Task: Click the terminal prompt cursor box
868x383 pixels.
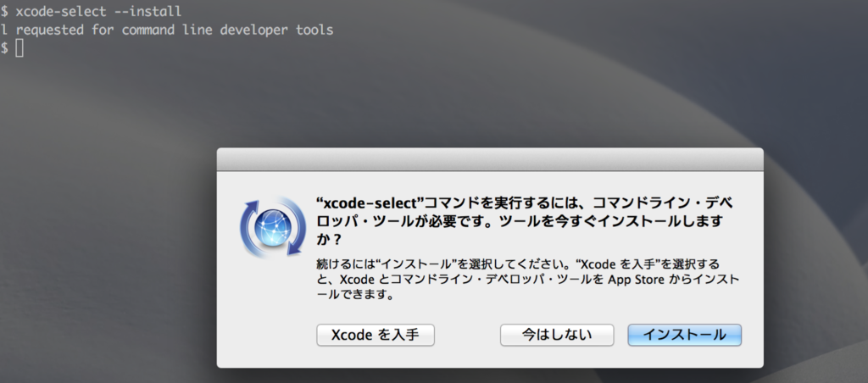Action: tap(19, 48)
